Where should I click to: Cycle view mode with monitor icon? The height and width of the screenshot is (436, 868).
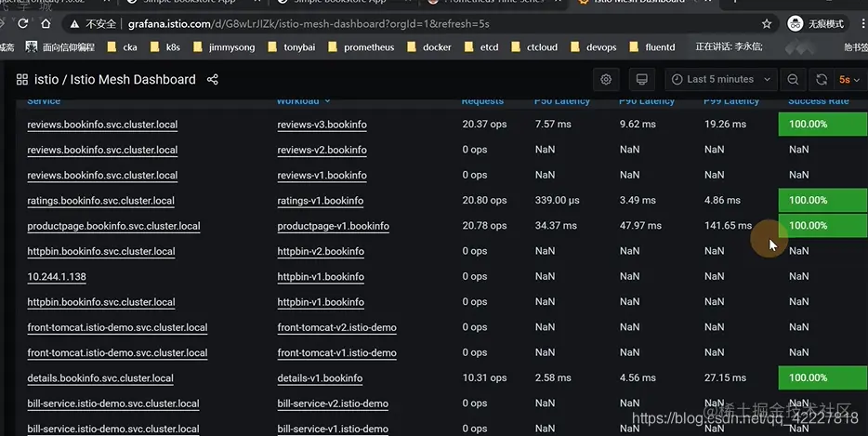(641, 79)
